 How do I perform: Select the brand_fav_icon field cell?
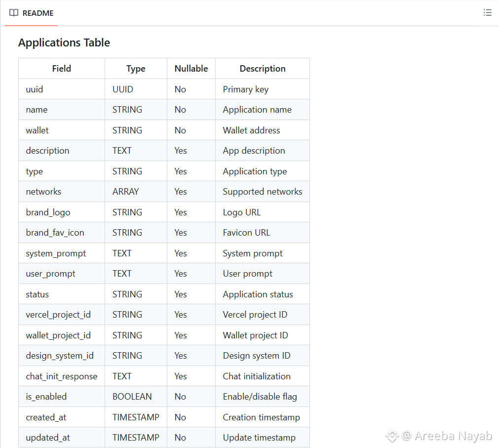[62, 233]
